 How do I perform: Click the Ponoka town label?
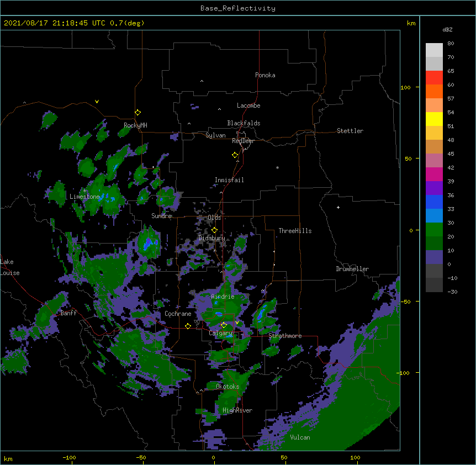[265, 75]
